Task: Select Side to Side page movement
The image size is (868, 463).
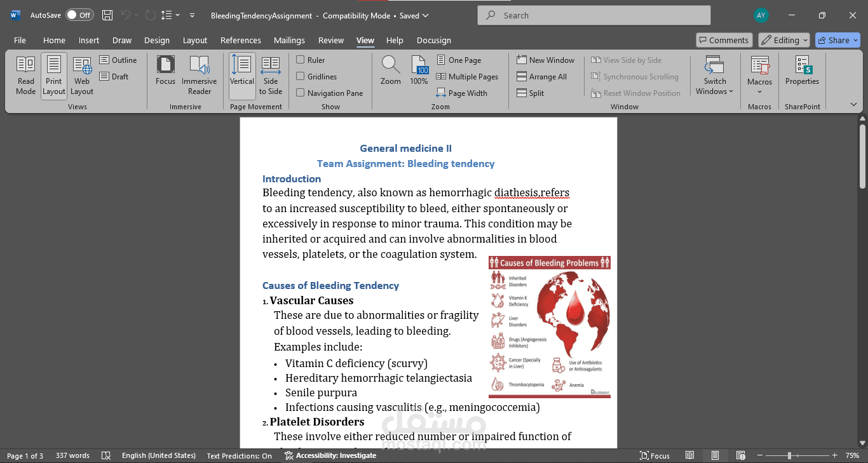Action: (x=271, y=76)
